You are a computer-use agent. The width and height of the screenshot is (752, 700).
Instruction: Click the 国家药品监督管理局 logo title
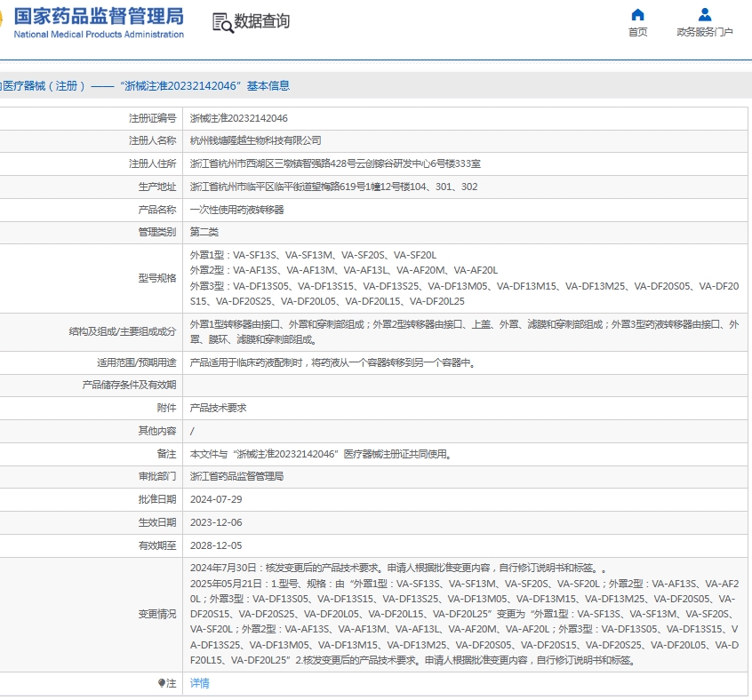tap(99, 16)
